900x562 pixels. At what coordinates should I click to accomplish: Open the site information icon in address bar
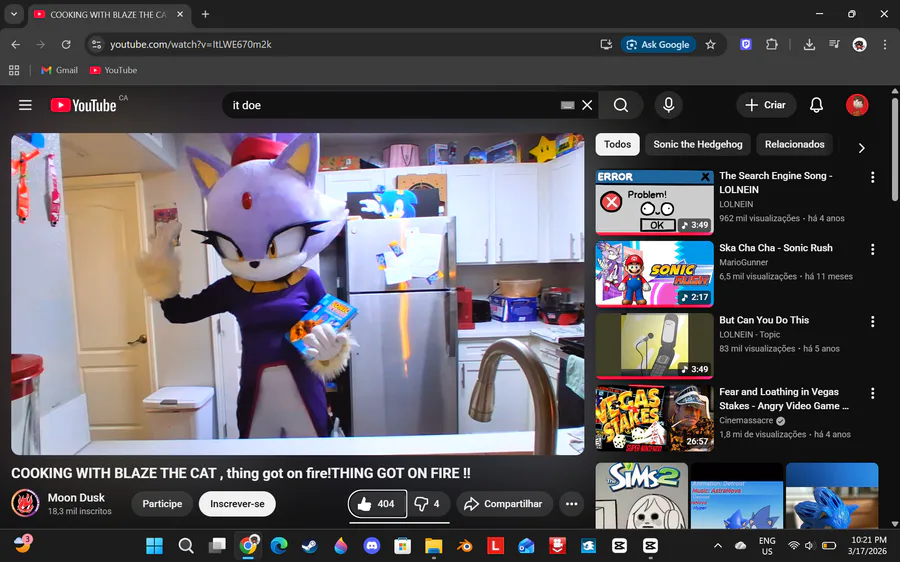(96, 44)
